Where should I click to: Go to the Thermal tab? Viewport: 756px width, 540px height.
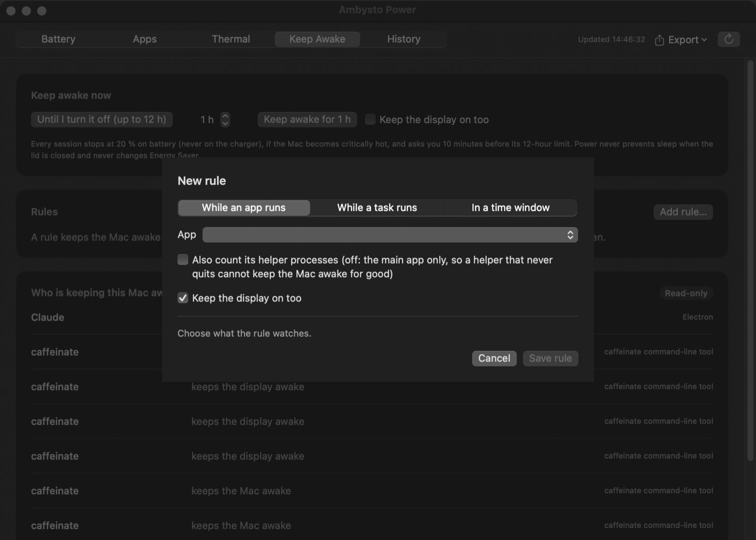pos(231,39)
